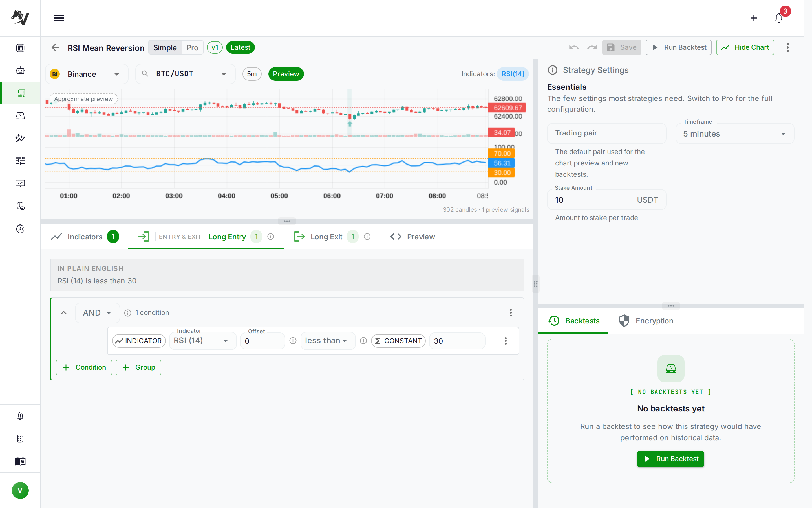Collapse the AND condition group

pos(63,313)
